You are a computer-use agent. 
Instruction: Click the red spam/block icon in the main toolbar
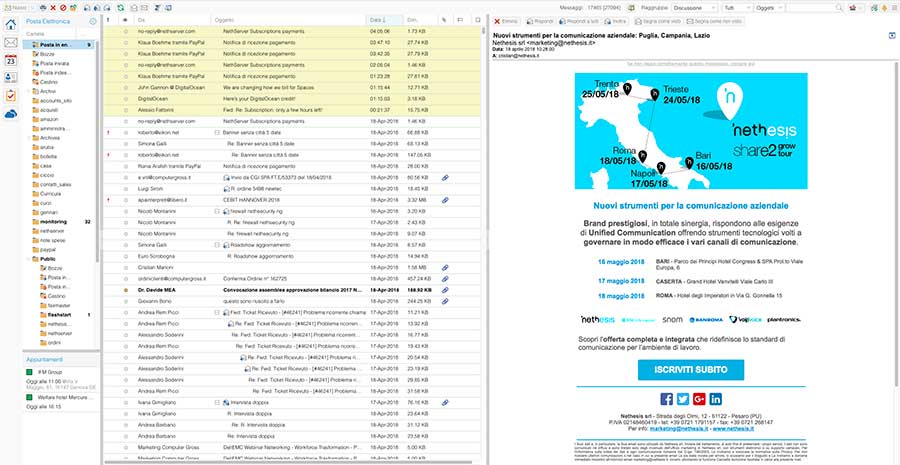click(x=63, y=8)
